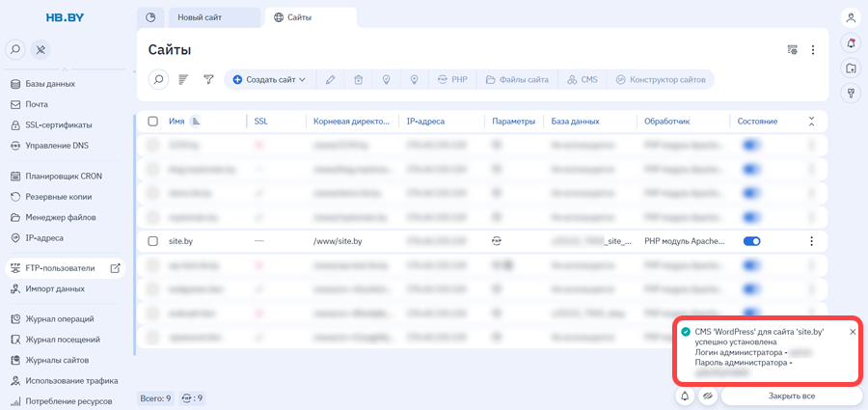868x410 pixels.
Task: Click the bell icon below the notification
Action: 685,396
